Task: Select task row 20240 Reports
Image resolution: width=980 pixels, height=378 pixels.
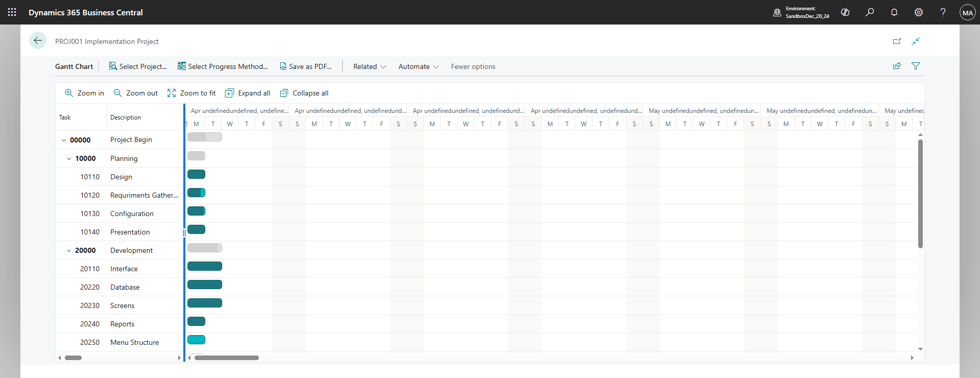Action: coord(119,324)
